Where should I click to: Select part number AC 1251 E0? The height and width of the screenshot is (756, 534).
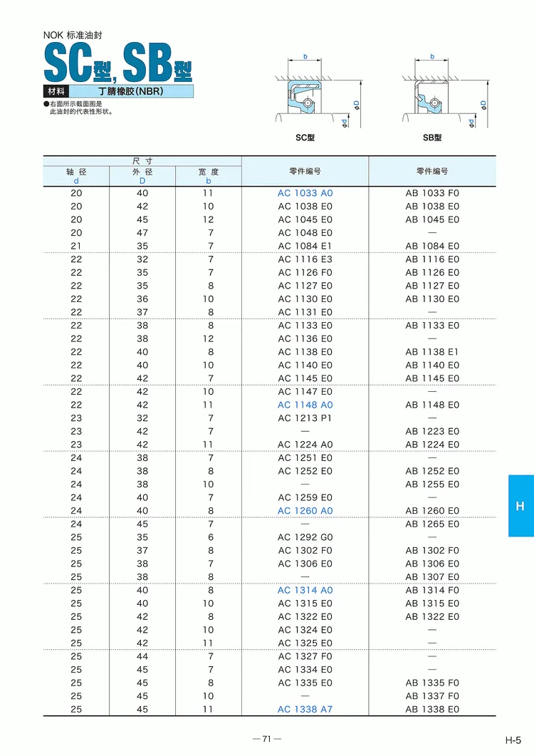(x=305, y=458)
